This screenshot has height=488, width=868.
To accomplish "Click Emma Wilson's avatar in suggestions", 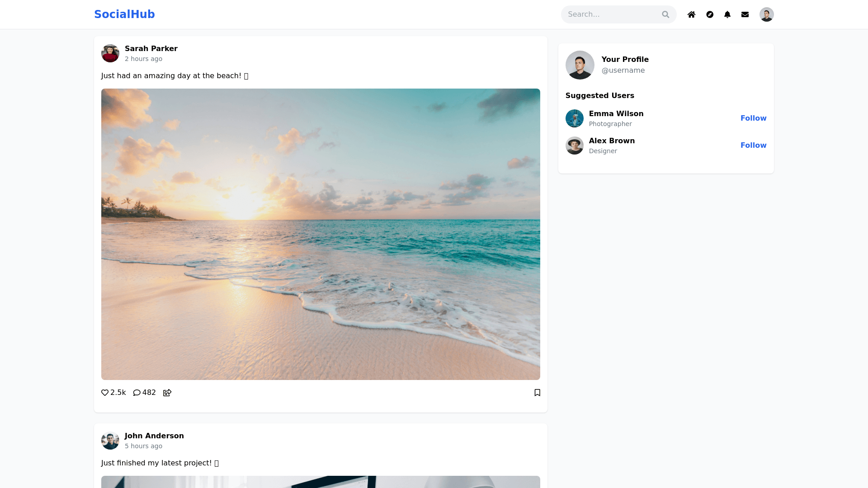I will (x=575, y=118).
